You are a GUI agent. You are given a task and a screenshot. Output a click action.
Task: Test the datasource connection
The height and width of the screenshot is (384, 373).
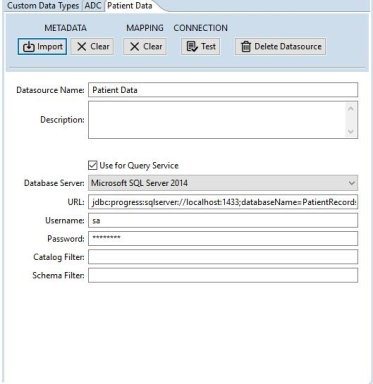click(x=201, y=47)
